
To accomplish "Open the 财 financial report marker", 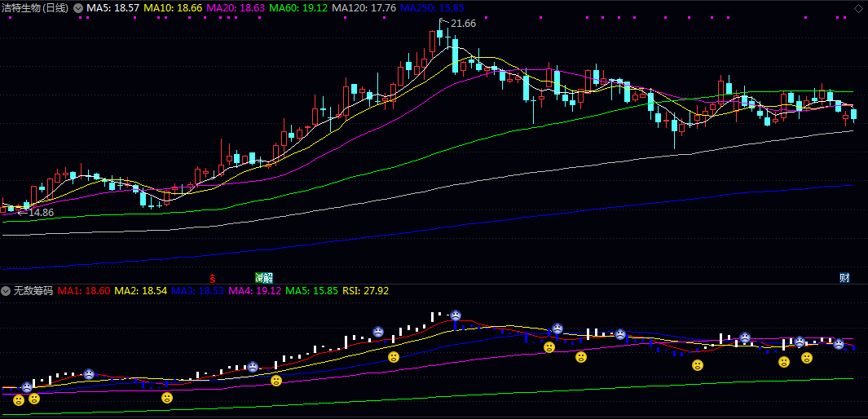I will pos(844,278).
